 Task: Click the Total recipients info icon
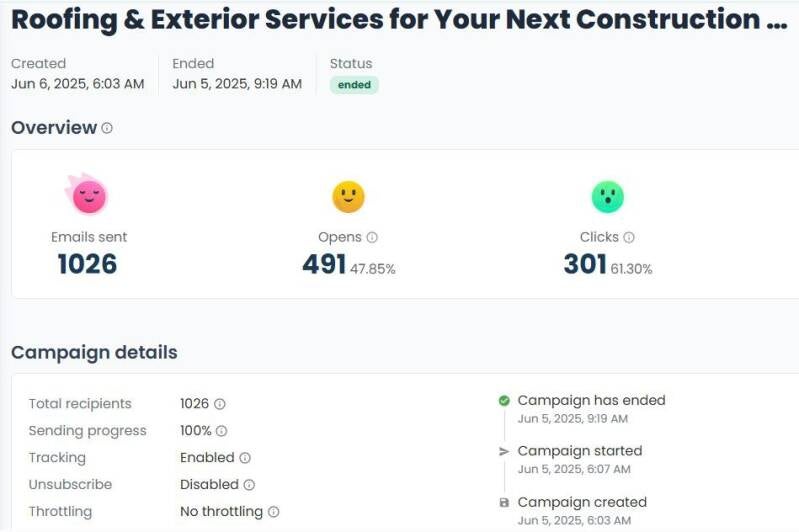coord(220,404)
